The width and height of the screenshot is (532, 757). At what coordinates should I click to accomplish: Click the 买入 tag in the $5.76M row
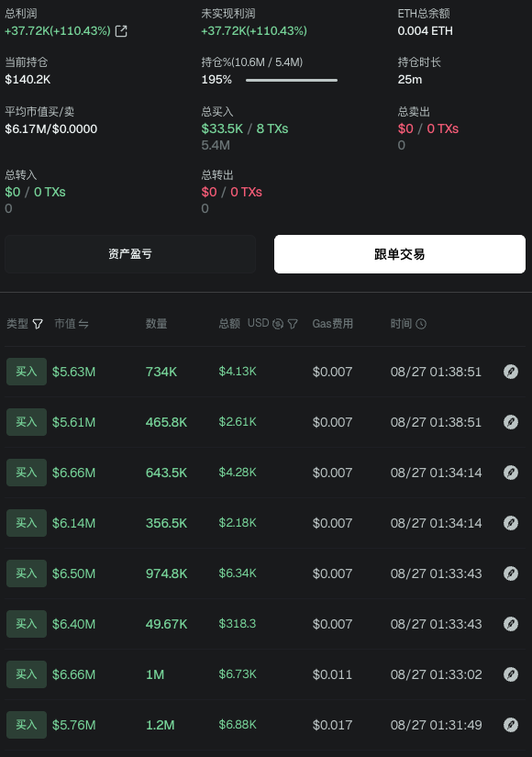[x=27, y=725]
